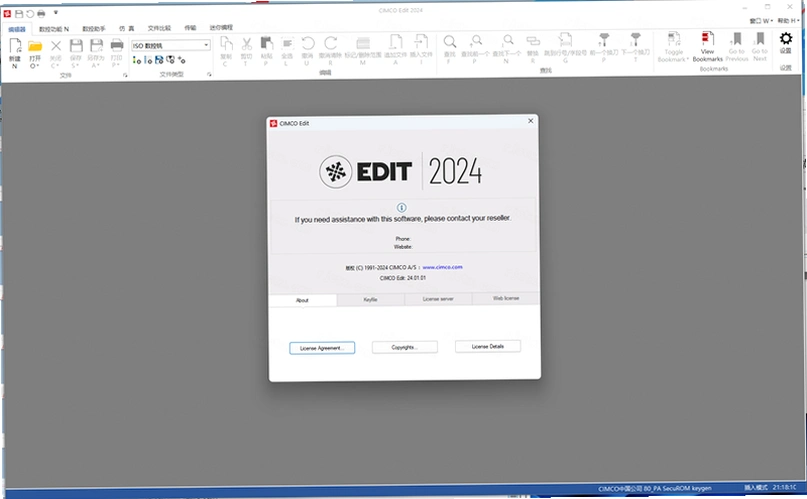This screenshot has height=499, width=807.
Task: Click the Go to Previous bookmark icon
Action: [x=737, y=39]
